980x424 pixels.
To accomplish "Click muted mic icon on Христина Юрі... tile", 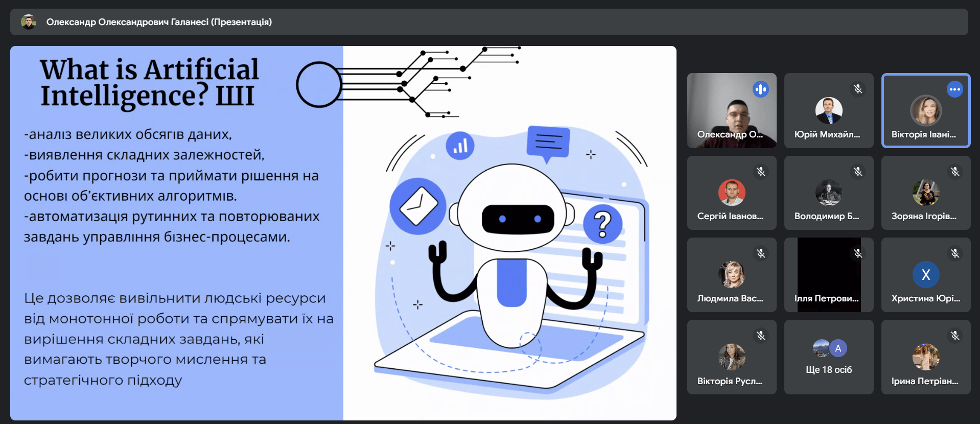I will coord(955,253).
